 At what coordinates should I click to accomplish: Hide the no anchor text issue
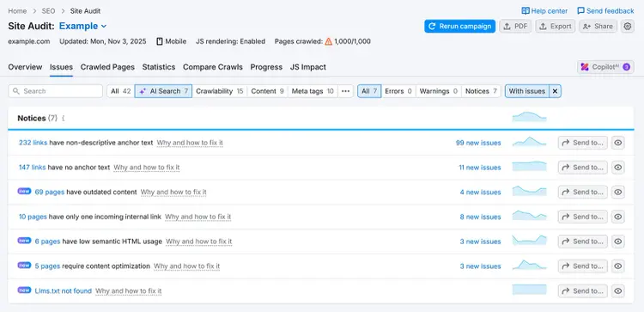point(618,168)
